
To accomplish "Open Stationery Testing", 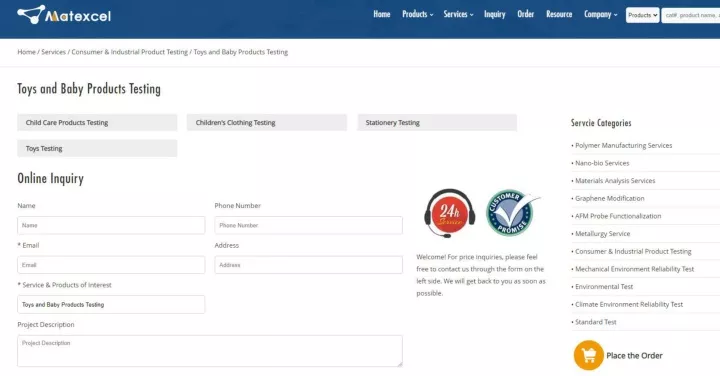I will 437,123.
